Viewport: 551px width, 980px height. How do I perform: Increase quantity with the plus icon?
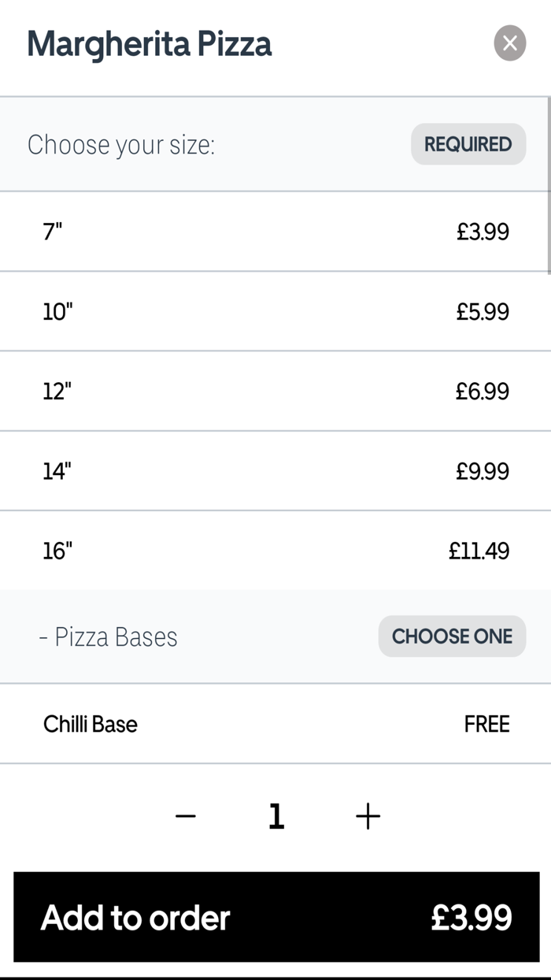(x=367, y=816)
